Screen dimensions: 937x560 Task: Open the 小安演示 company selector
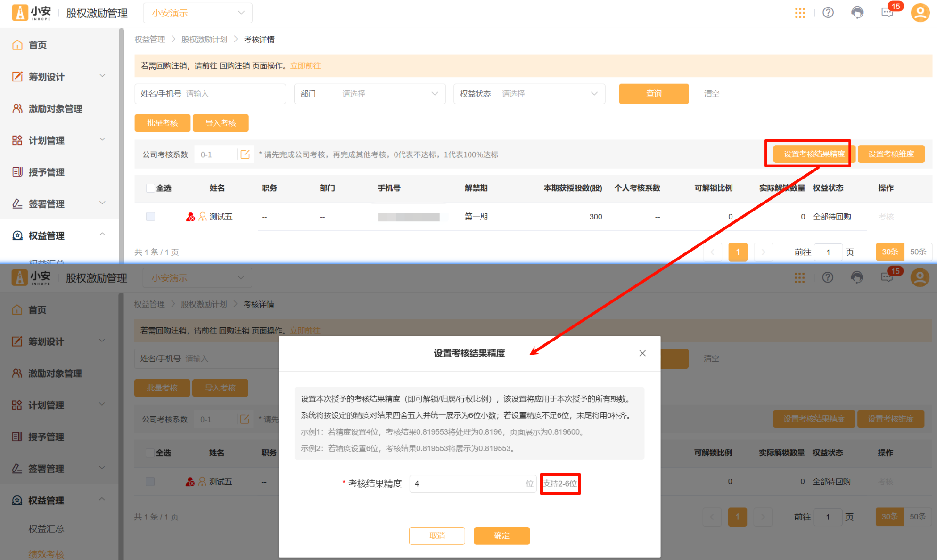coord(197,13)
